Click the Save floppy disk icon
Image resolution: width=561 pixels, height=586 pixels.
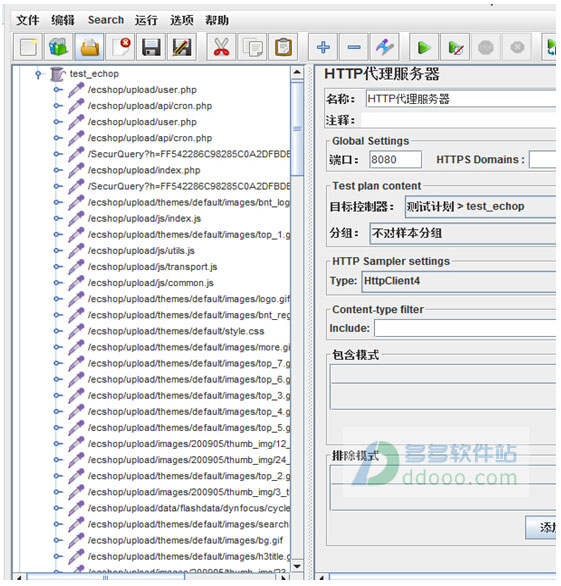tap(151, 47)
